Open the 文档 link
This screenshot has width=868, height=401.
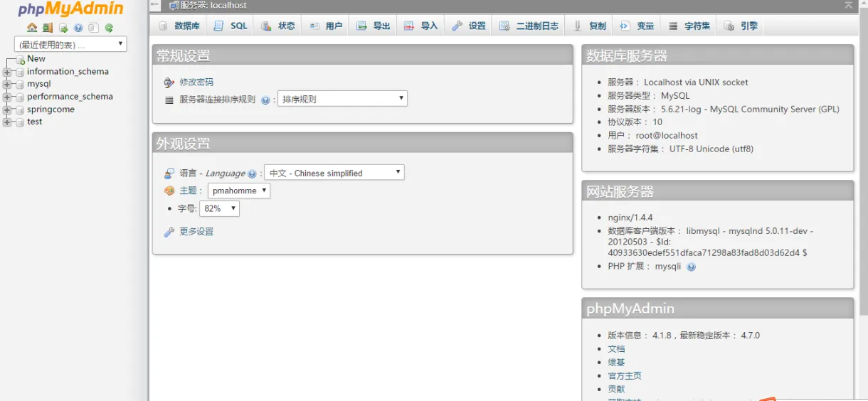616,349
